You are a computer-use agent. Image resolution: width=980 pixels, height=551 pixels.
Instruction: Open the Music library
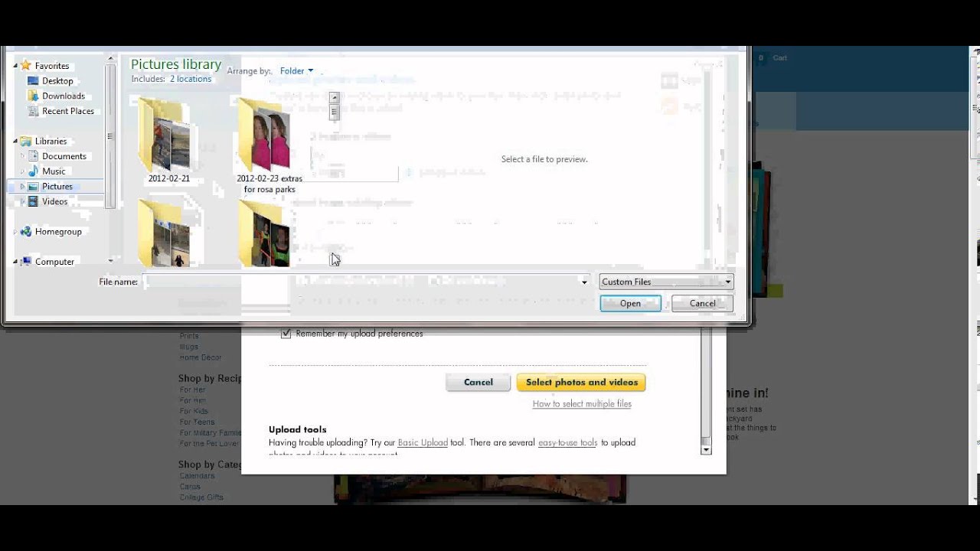point(54,171)
